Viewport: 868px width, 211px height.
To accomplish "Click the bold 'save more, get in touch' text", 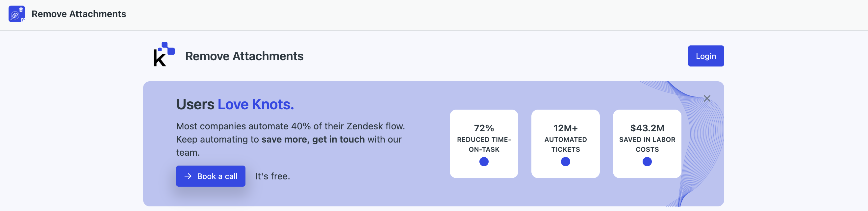I will tap(313, 139).
